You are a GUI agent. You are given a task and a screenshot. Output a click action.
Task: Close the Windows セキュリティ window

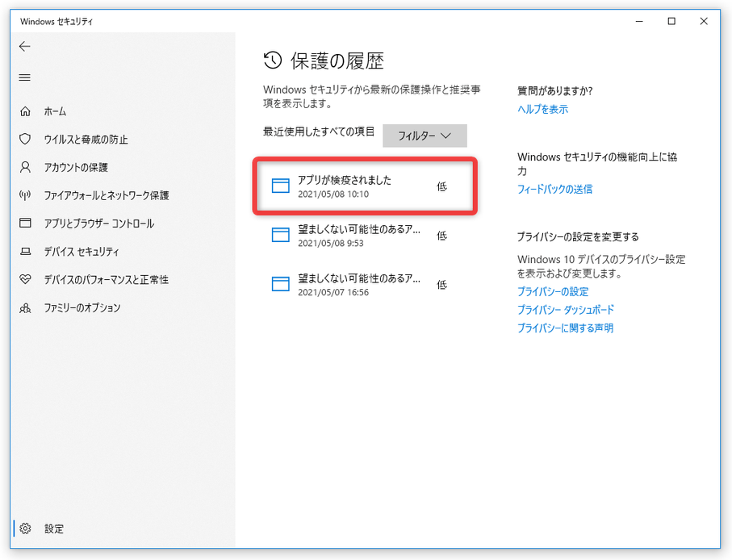click(704, 21)
